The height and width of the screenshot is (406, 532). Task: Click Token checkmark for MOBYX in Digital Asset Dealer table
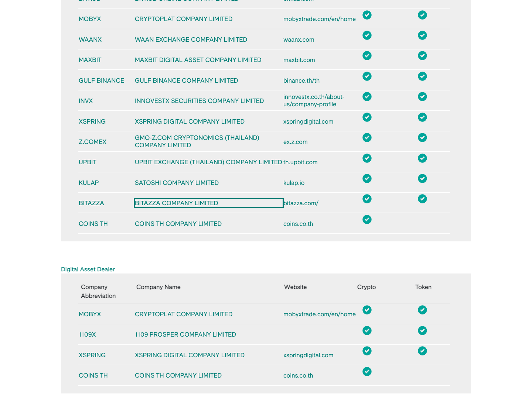(x=422, y=310)
